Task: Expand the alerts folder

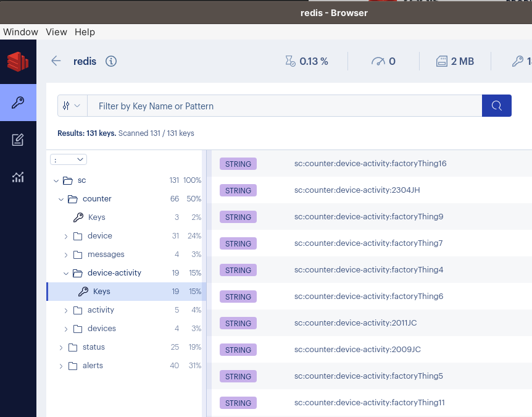Action: point(61,366)
